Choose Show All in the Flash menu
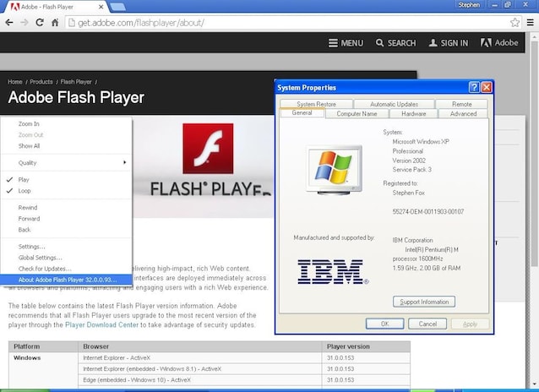 coord(67,146)
